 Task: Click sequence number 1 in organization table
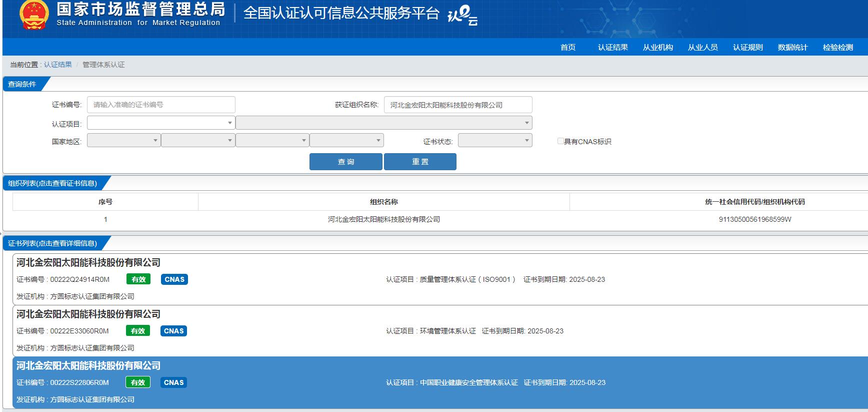(105, 219)
